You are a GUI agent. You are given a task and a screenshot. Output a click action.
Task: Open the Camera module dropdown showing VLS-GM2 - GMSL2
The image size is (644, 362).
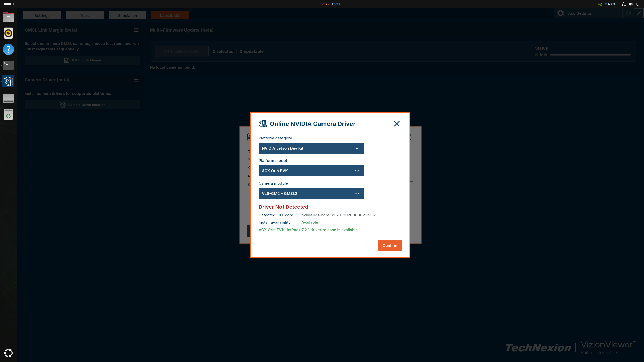311,193
